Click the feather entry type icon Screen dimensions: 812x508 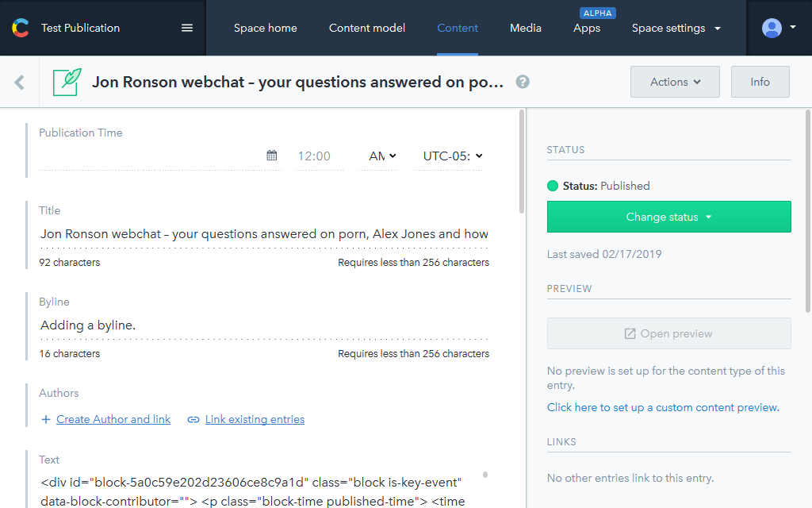(x=67, y=82)
